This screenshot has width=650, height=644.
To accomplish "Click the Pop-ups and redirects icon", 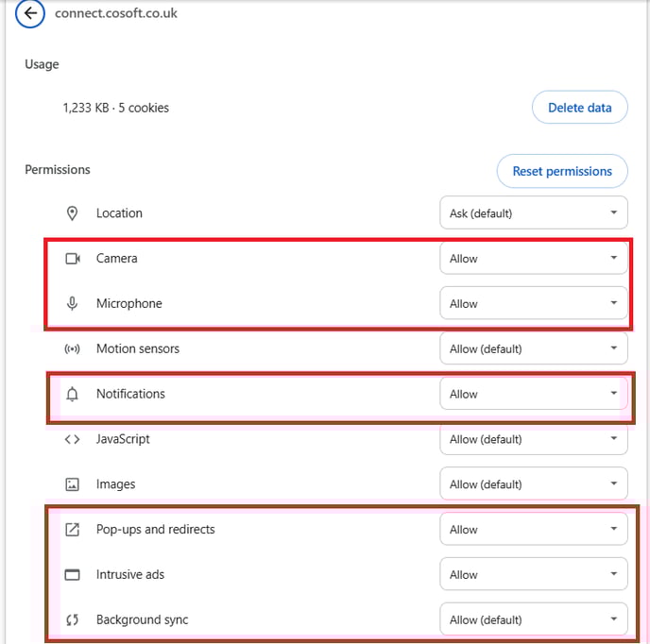I will (x=72, y=530).
